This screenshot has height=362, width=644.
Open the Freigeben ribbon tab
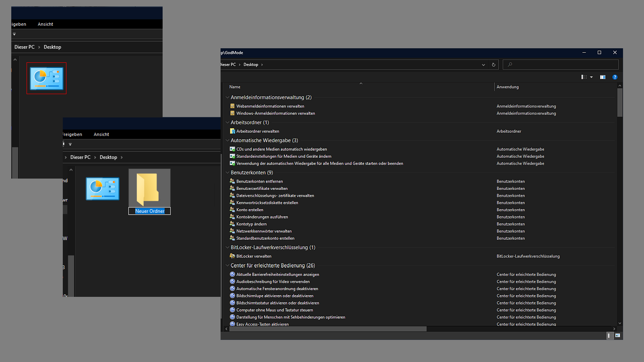coord(72,134)
